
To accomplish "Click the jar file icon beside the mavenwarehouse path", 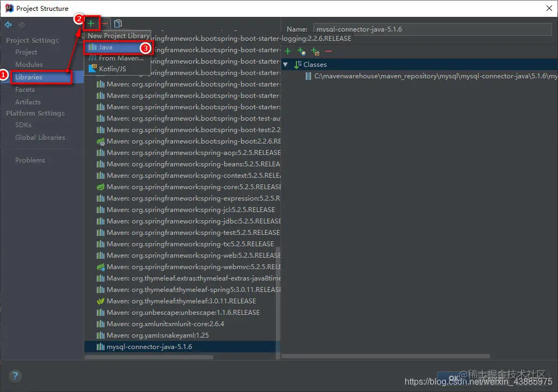I will (x=308, y=76).
